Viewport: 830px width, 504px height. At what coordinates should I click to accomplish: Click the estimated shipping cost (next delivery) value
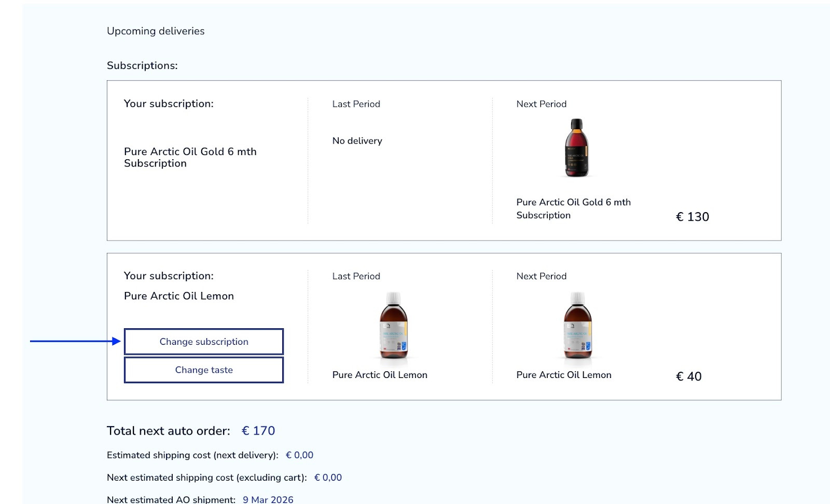tap(299, 455)
